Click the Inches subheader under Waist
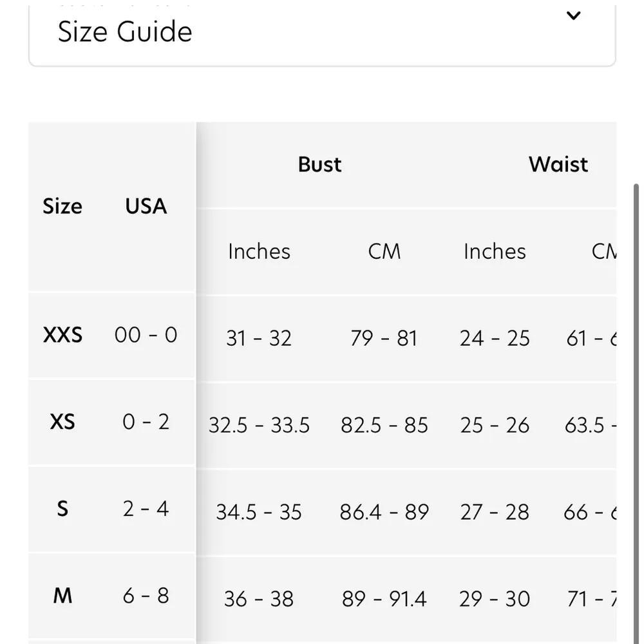 [x=495, y=251]
